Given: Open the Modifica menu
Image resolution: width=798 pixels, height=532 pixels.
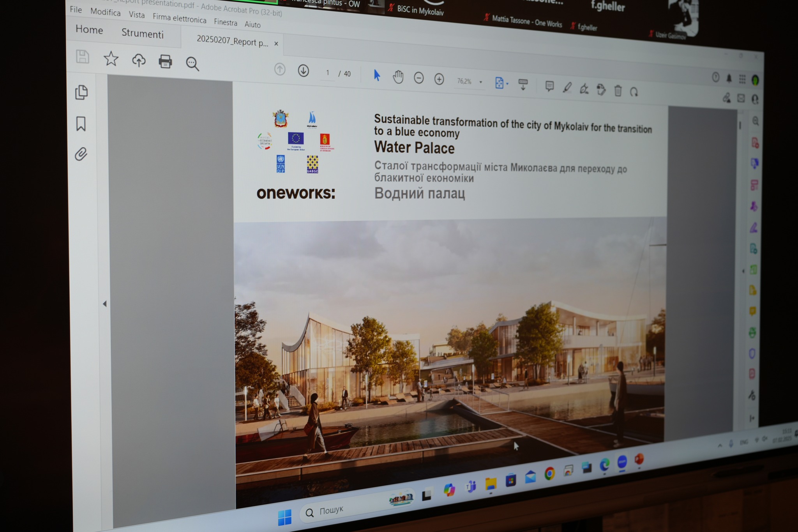Looking at the screenshot, I should pos(105,12).
